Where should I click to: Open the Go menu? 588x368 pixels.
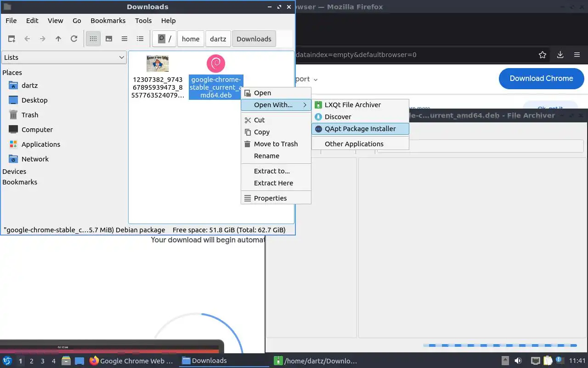pyautogui.click(x=77, y=21)
